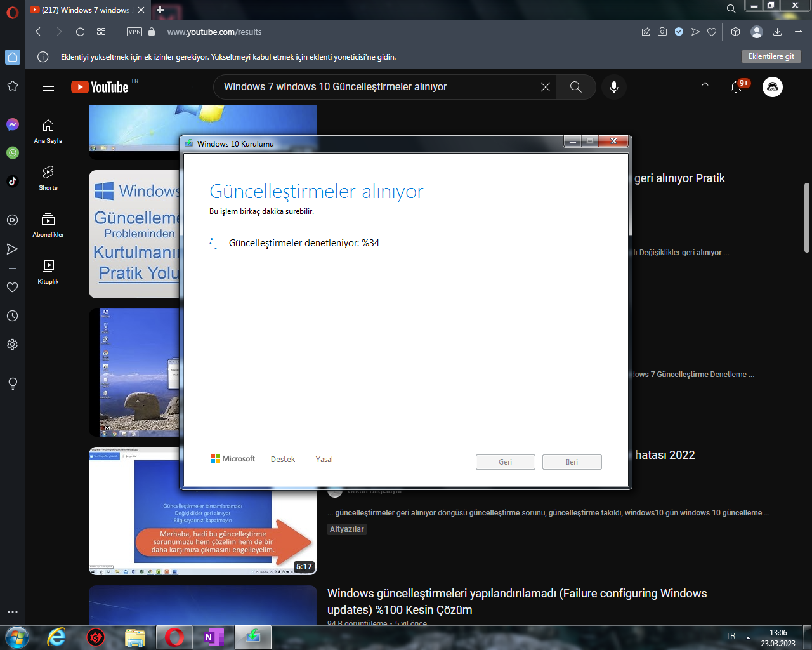Open Kitaplık in the YouTube sidebar

point(48,272)
